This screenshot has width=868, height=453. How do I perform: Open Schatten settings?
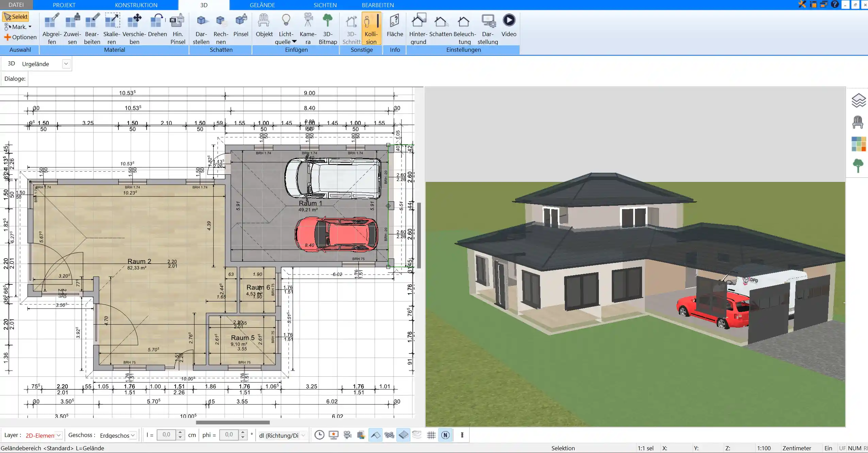[x=440, y=25]
